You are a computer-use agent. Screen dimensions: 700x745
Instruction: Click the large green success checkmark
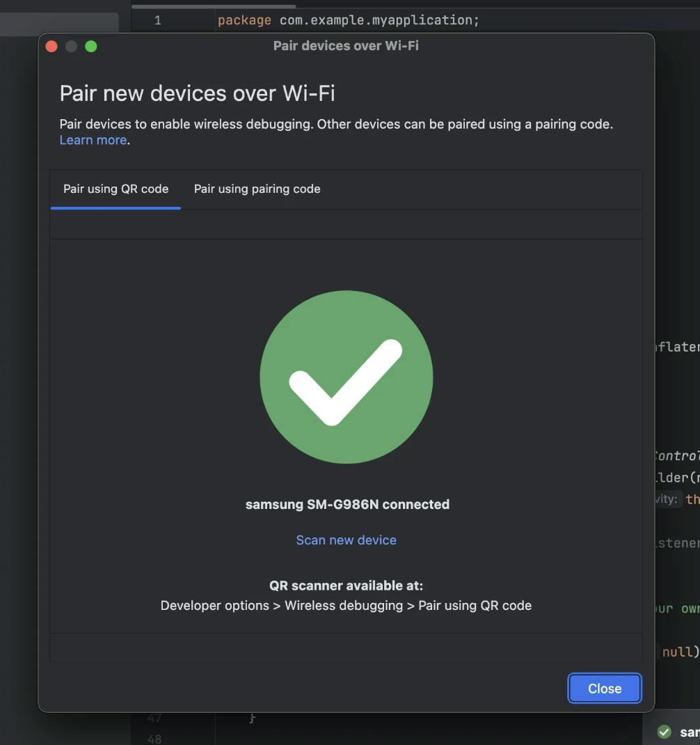[347, 377]
